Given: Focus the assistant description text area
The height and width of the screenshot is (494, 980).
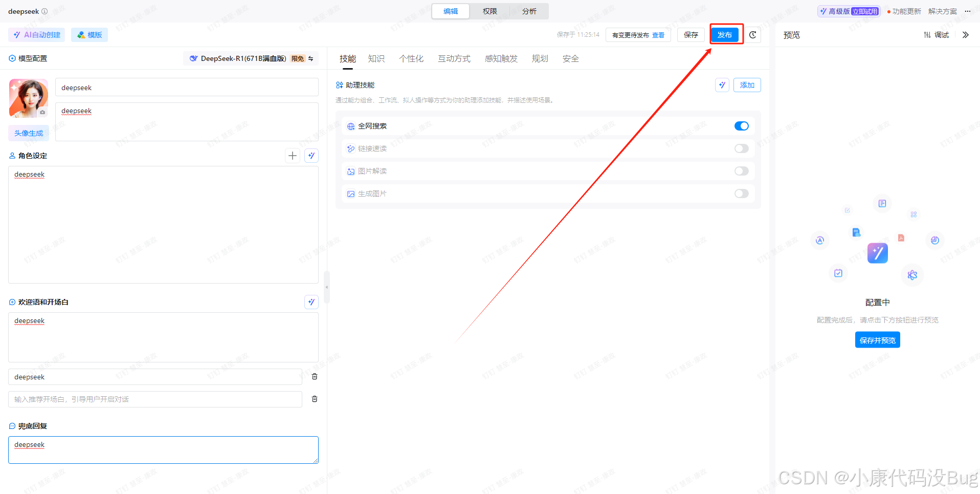Looking at the screenshot, I should [x=187, y=122].
